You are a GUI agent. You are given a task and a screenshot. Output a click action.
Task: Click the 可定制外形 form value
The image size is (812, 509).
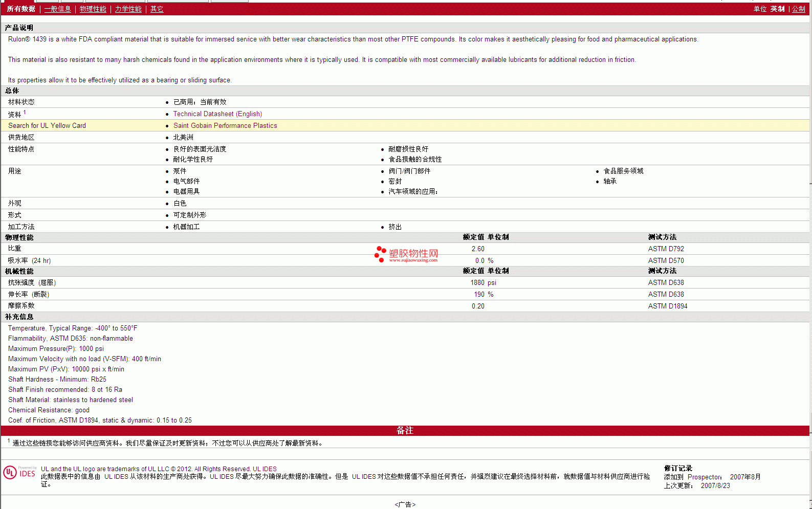189,215
